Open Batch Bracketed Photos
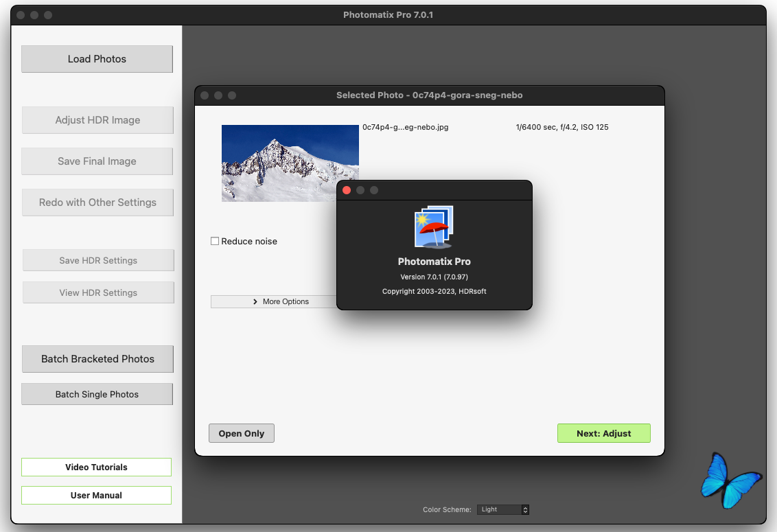 click(97, 359)
